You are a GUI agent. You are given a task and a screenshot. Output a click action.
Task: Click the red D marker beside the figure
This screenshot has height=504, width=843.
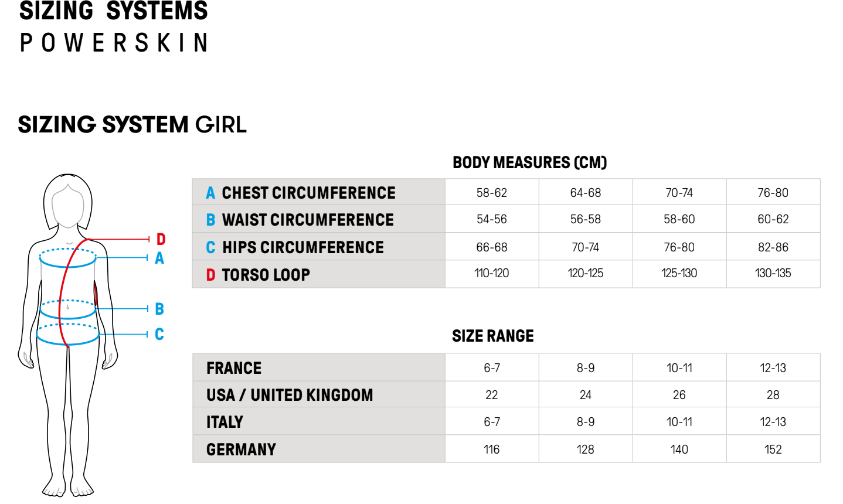tap(161, 239)
